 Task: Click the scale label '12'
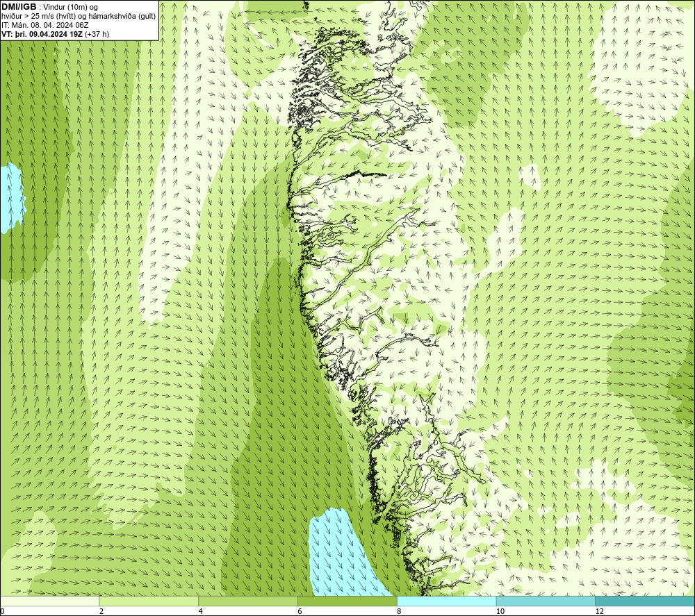pyautogui.click(x=599, y=611)
